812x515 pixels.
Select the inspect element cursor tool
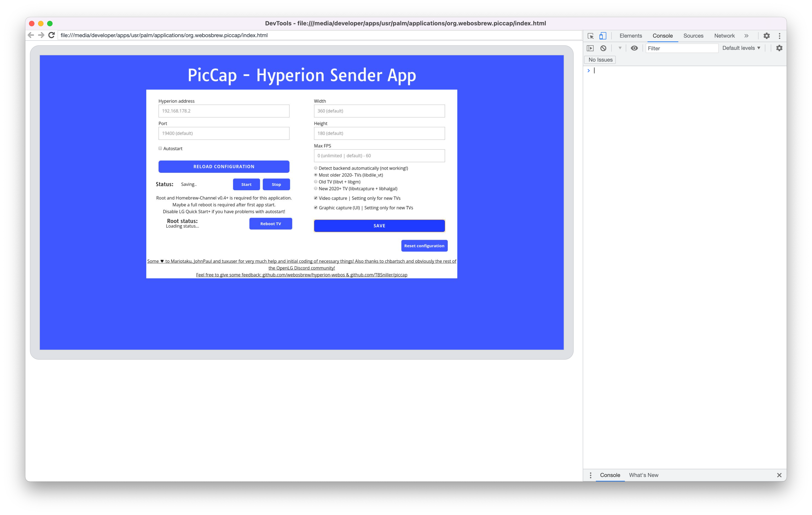591,36
